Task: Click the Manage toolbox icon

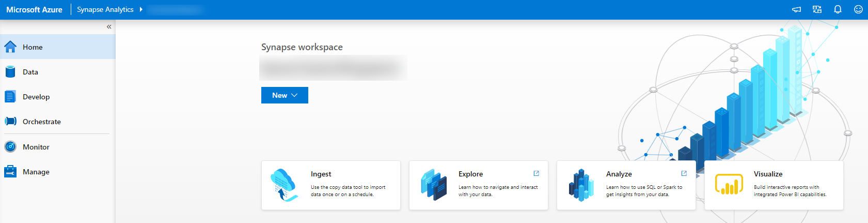Action: tap(10, 171)
